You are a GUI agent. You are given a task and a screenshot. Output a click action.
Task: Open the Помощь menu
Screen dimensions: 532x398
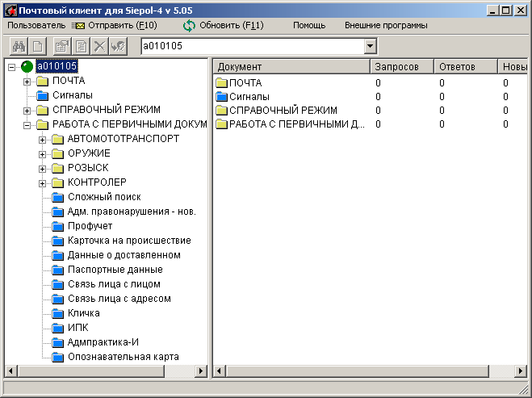pos(309,26)
